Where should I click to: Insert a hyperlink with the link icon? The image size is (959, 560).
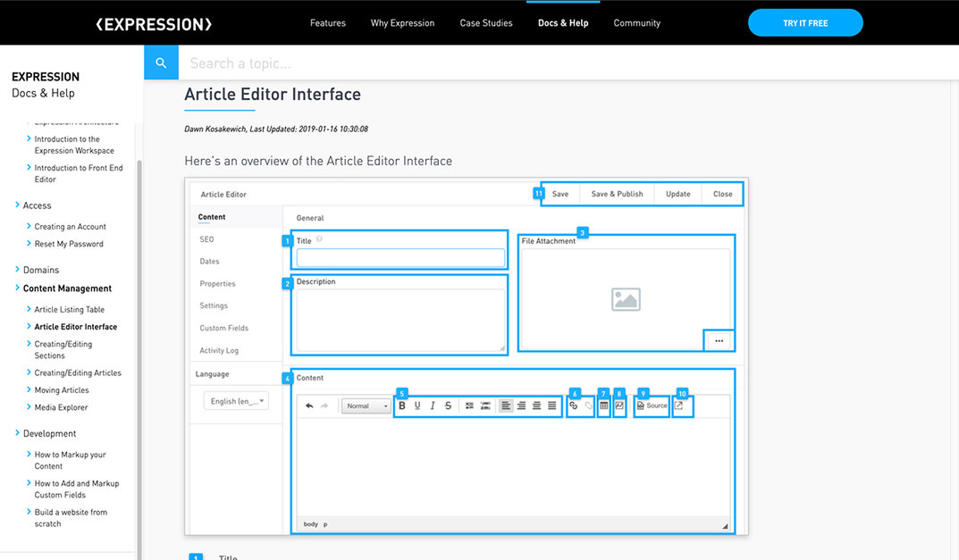tap(572, 406)
